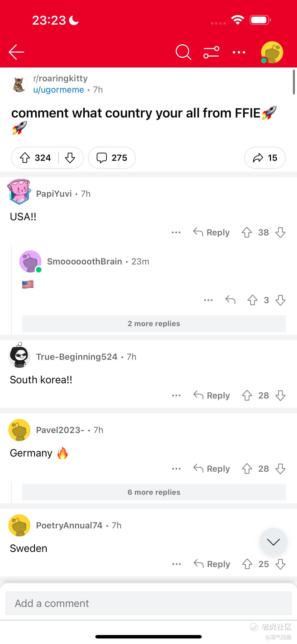Tap the floating jump-to-next-comment chevron
The height and width of the screenshot is (644, 297).
point(273,542)
